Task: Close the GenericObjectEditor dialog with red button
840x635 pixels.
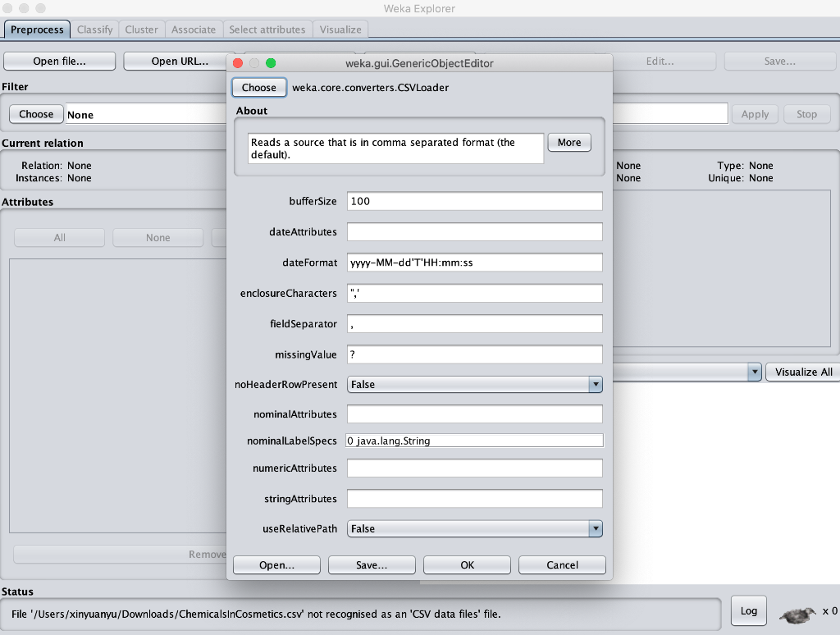Action: click(238, 63)
